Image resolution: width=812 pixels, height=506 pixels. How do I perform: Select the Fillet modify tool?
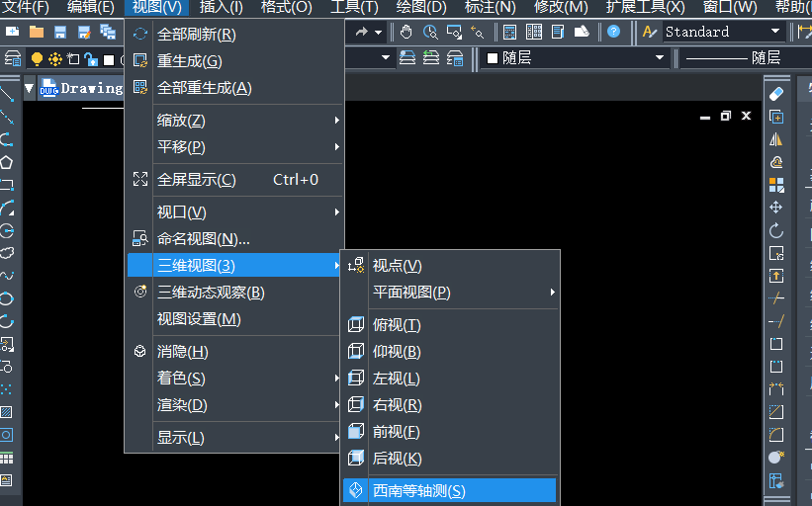coord(775,435)
